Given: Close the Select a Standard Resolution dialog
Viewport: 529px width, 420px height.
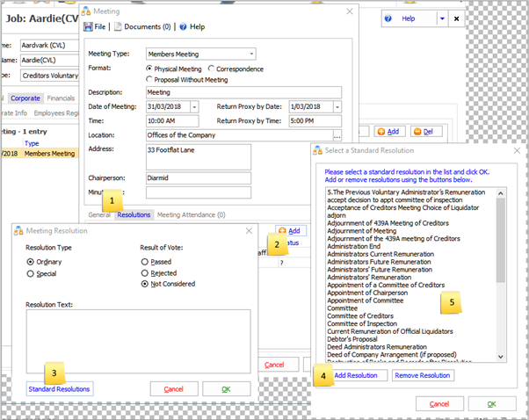Looking at the screenshot, I should pyautogui.click(x=512, y=150).
